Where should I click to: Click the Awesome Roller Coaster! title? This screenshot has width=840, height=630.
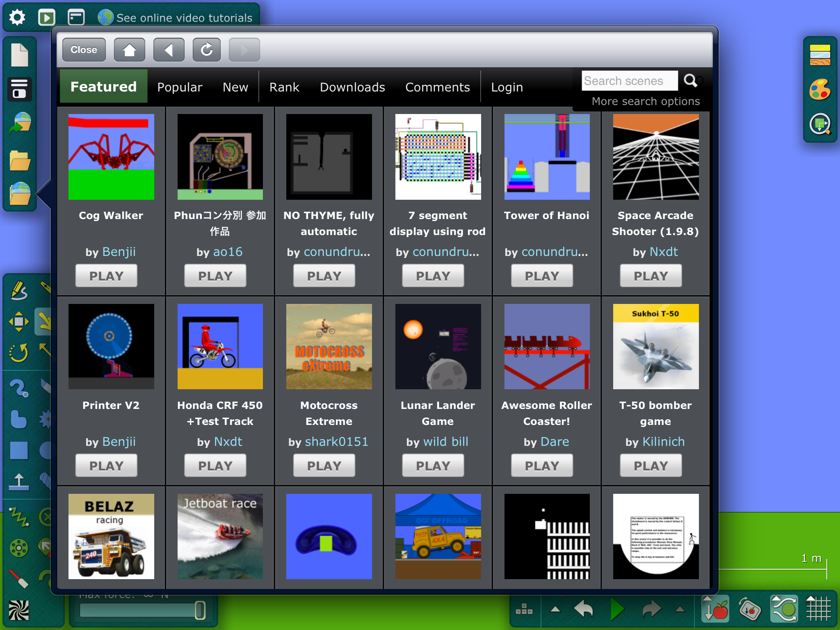tap(547, 413)
